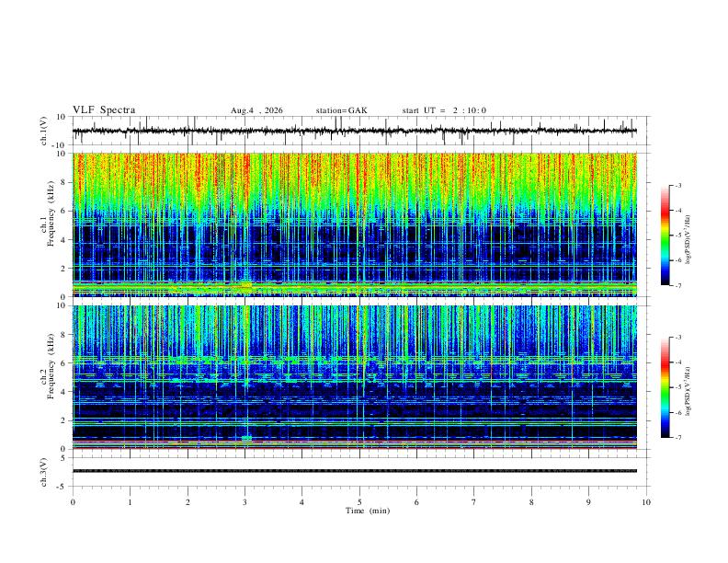Click the ch.2 color scale bar

[x=665, y=387]
